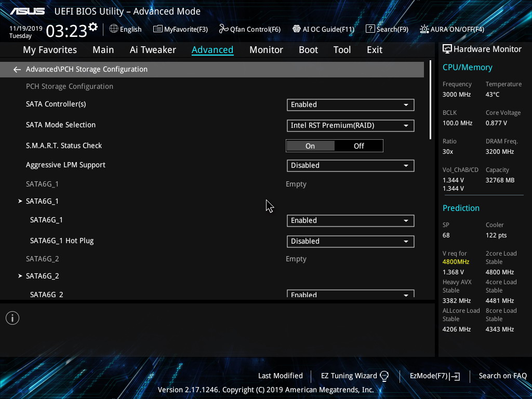
Task: Open the clock settings gear icon
Action: pos(93,27)
